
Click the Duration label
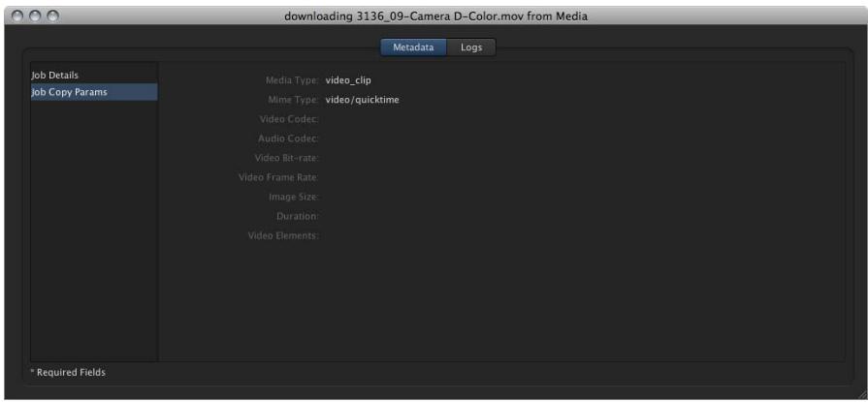[x=298, y=216]
